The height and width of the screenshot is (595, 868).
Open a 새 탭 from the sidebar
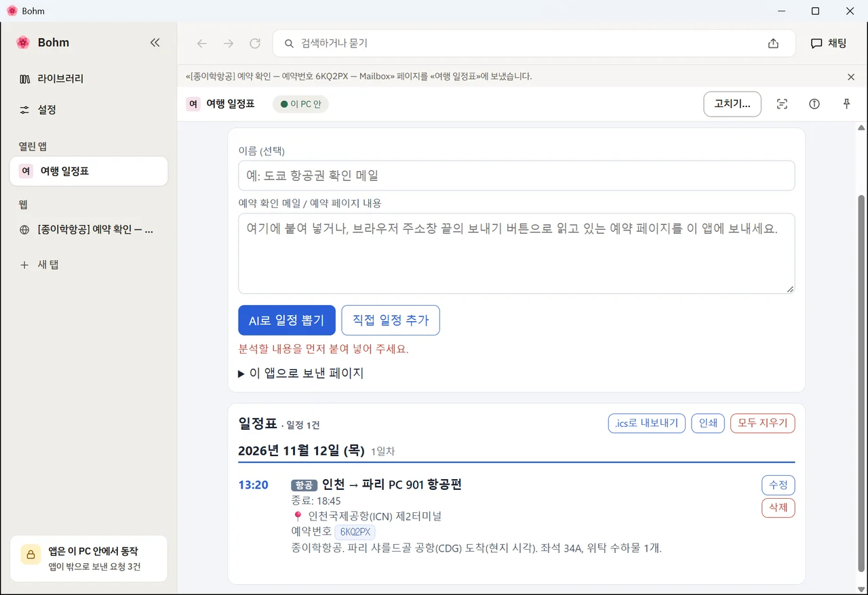pos(88,264)
